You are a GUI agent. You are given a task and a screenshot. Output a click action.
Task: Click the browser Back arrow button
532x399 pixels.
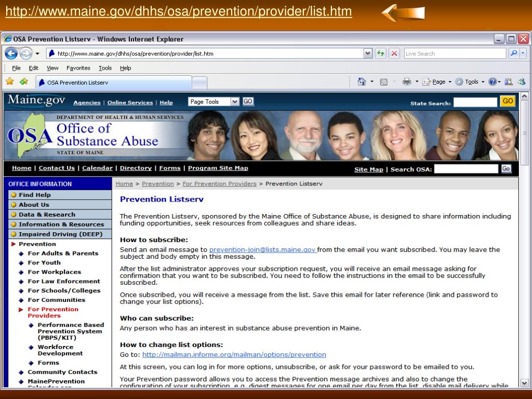11,54
